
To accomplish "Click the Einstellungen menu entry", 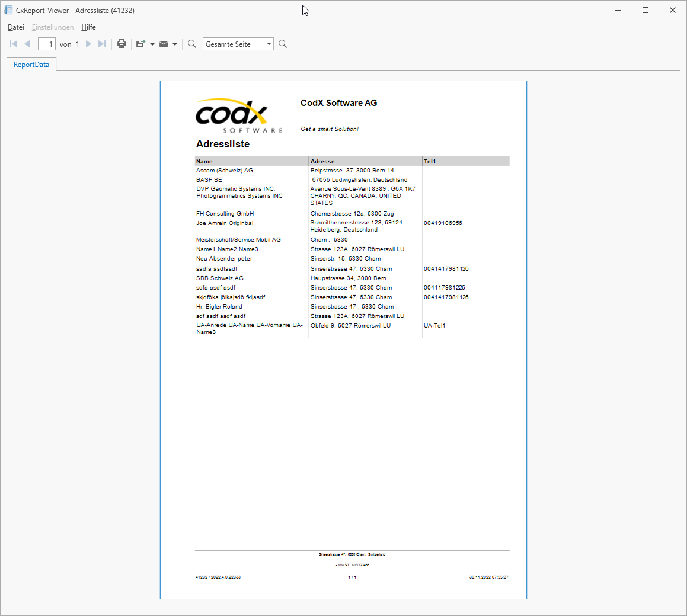I will point(53,27).
